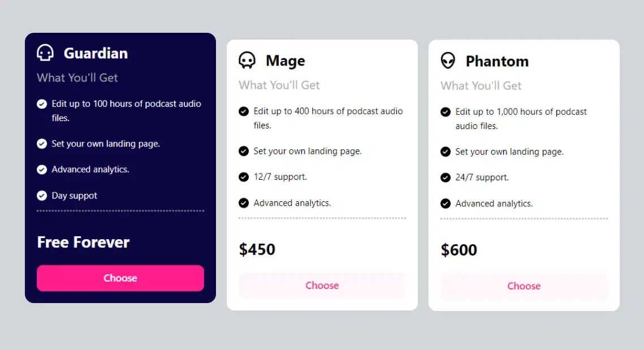Click the Mage plan heading
The height and width of the screenshot is (350, 644).
point(286,61)
